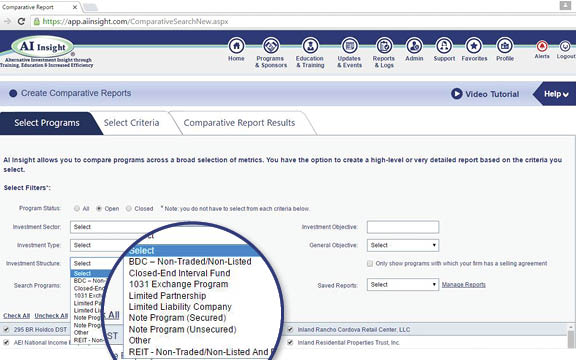Open the Favorites star icon
This screenshot has width=576, height=360.
point(474,46)
